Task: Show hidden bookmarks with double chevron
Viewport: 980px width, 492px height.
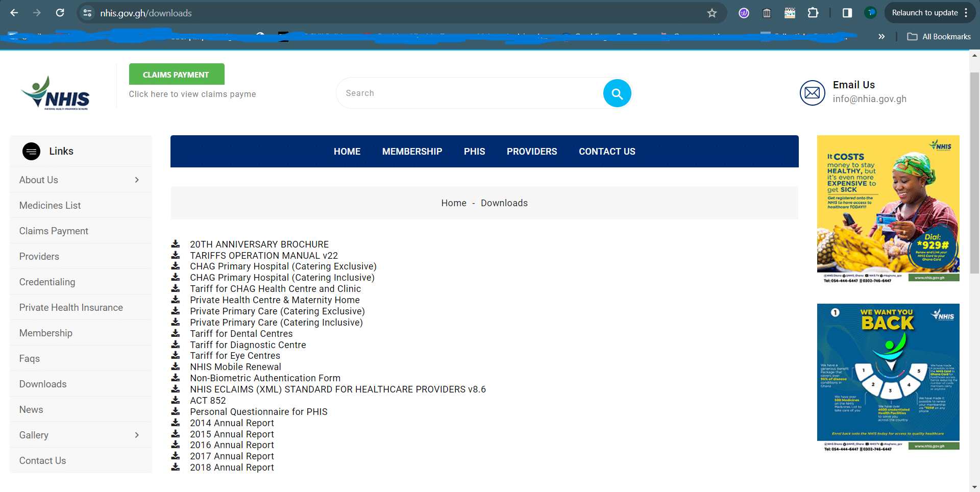Action: pos(881,37)
